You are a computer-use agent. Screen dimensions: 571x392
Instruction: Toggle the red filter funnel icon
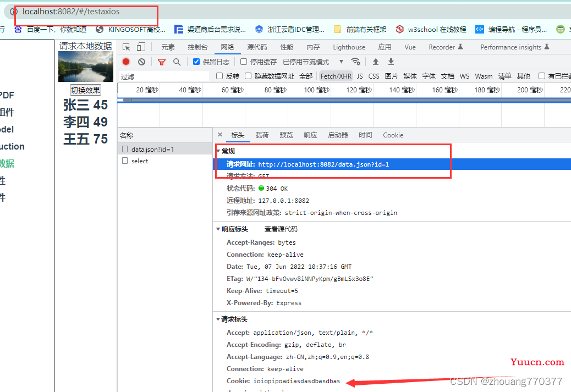[162, 62]
